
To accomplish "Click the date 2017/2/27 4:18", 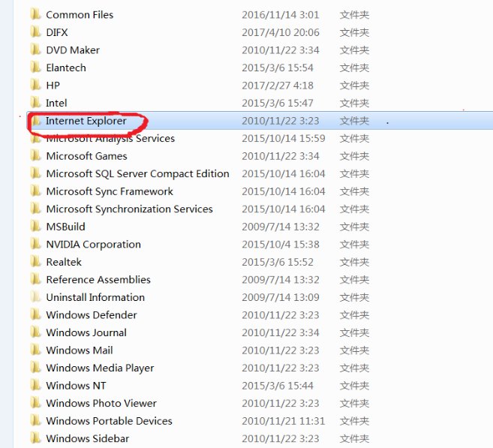I will click(x=278, y=86).
